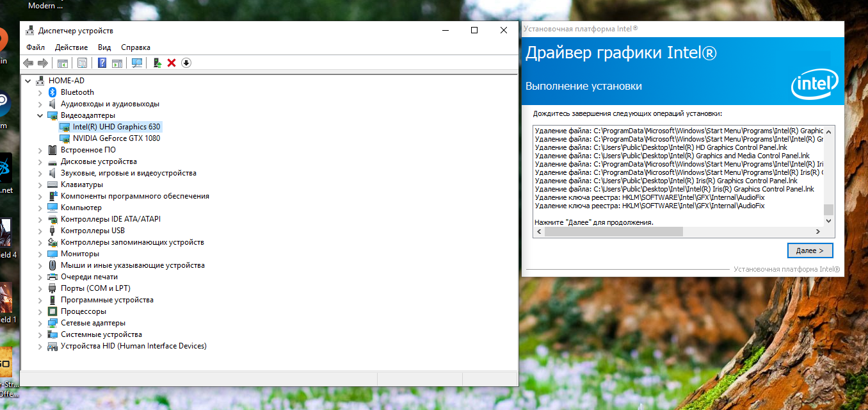Select the HOME-AD computer name

click(x=67, y=81)
